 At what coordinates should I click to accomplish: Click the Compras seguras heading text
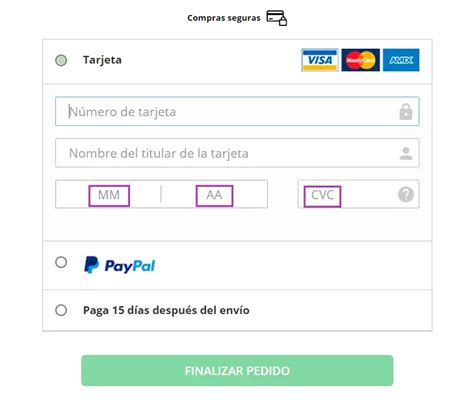tap(224, 18)
